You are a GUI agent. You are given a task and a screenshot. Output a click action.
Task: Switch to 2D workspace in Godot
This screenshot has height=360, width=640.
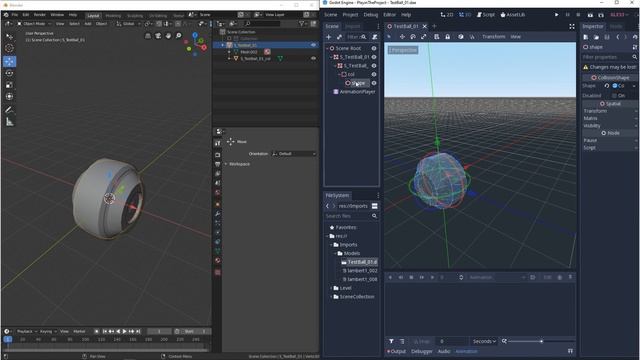click(447, 15)
